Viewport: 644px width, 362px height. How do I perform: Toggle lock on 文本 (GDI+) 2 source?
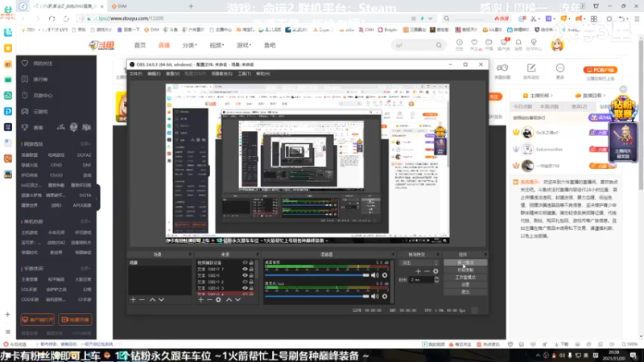(x=251, y=282)
